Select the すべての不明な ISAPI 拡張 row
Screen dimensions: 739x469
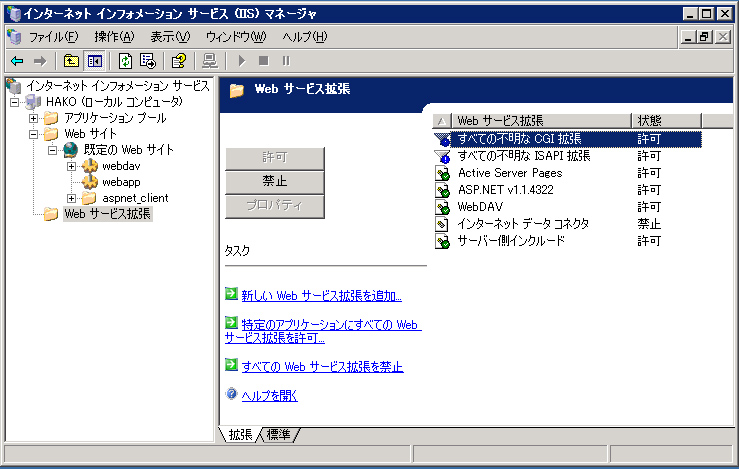tap(567, 156)
